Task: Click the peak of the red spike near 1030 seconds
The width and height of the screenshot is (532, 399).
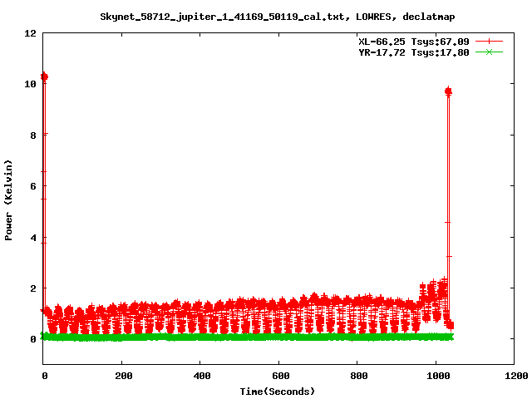Action: pos(448,91)
